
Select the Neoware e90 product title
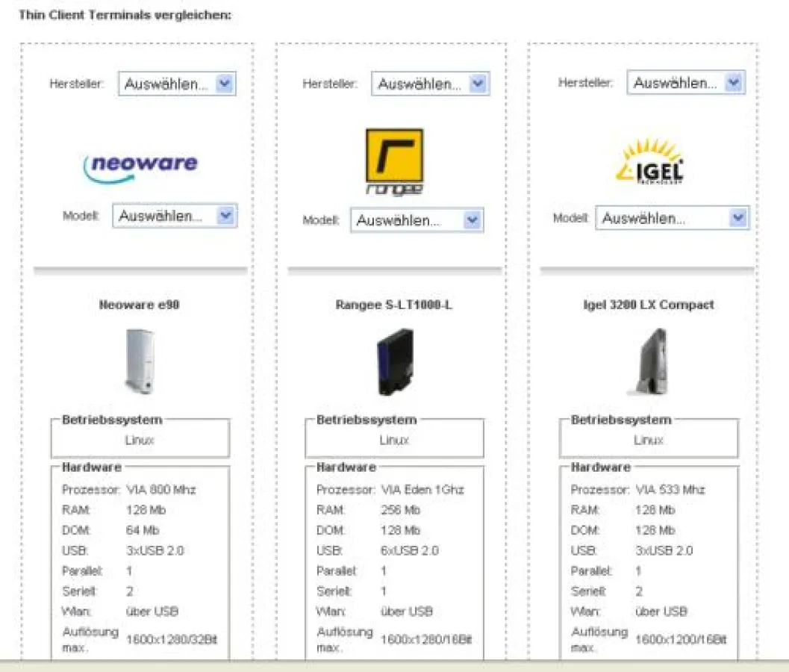139,304
